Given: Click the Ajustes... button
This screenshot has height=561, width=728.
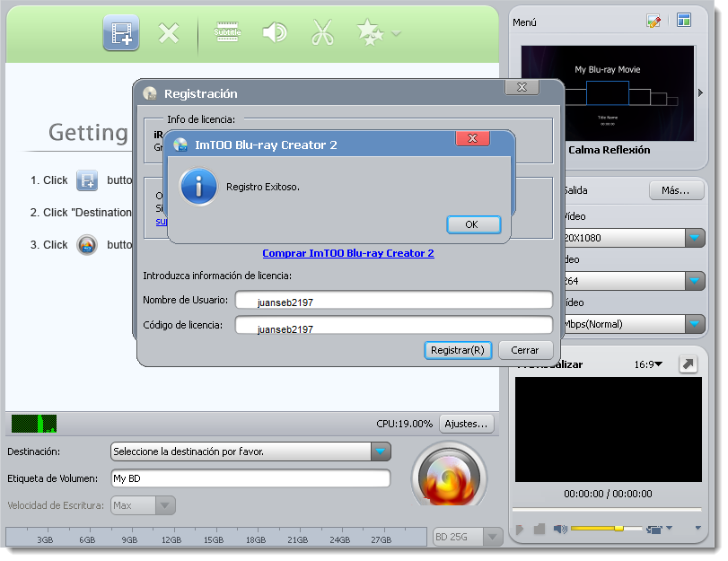Looking at the screenshot, I should (x=466, y=424).
